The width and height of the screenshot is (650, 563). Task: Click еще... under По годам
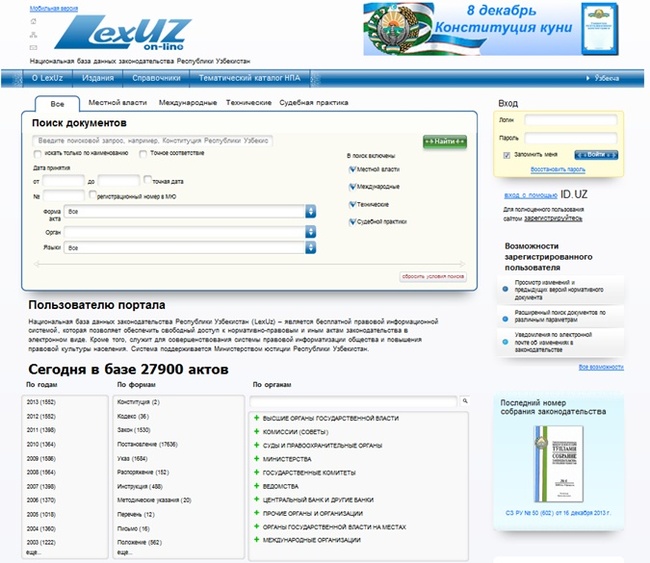tap(34, 552)
